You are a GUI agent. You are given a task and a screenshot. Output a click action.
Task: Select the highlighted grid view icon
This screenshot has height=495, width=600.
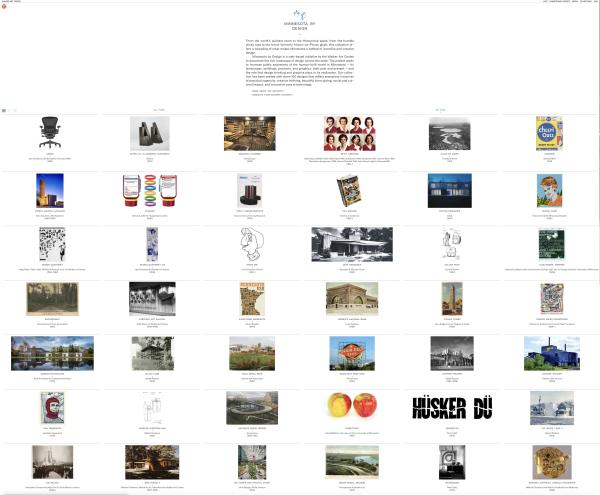pyautogui.click(x=4, y=111)
